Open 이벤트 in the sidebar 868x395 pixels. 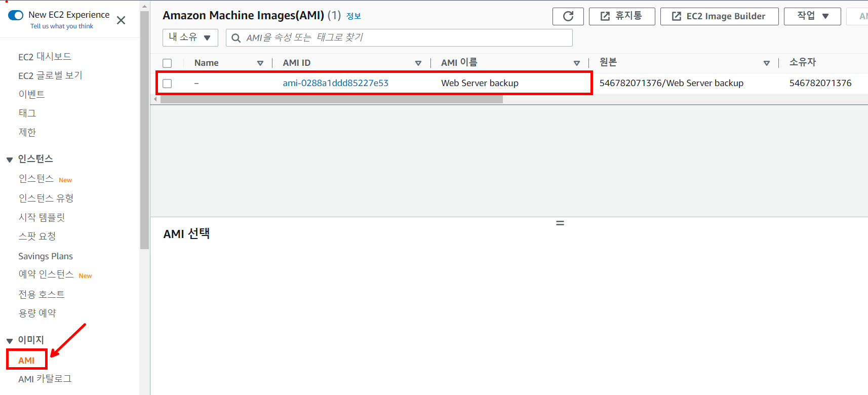(31, 94)
